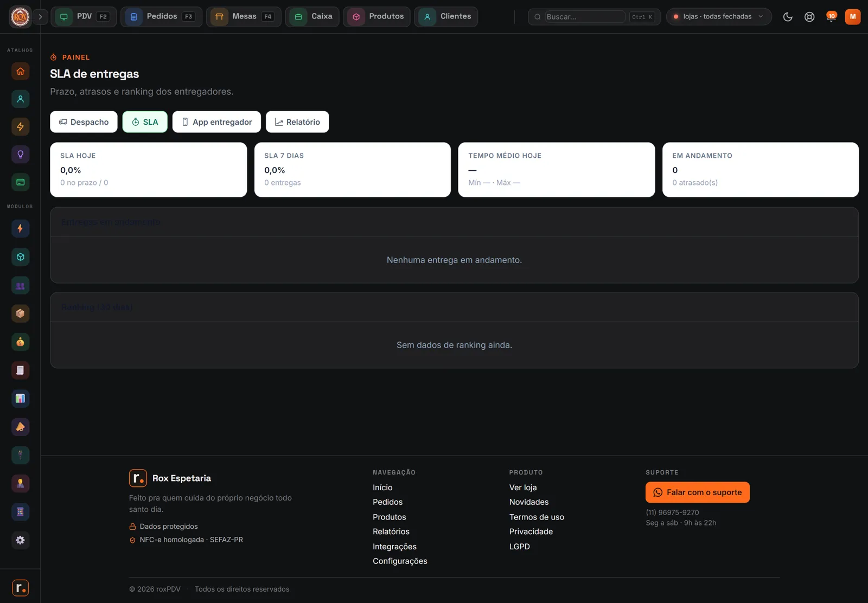Viewport: 868px width, 603px height.
Task: Open the notifications bell with badge
Action: pyautogui.click(x=831, y=17)
